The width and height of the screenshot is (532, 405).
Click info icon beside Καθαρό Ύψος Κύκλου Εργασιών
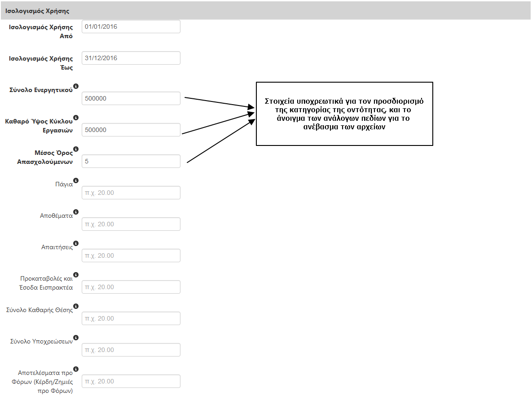pos(75,117)
